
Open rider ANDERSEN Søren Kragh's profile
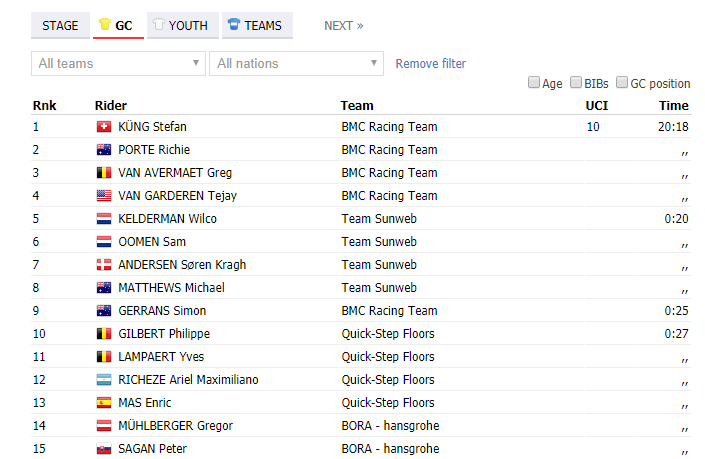[182, 265]
